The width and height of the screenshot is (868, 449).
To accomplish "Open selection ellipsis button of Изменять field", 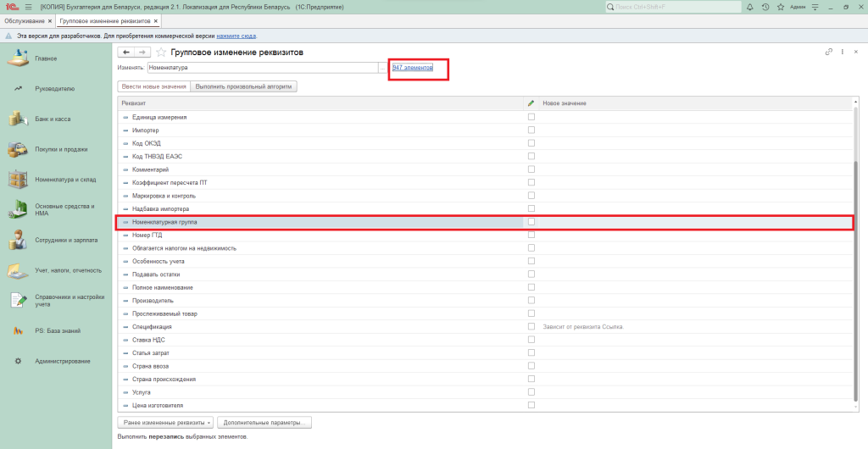I will tap(381, 68).
